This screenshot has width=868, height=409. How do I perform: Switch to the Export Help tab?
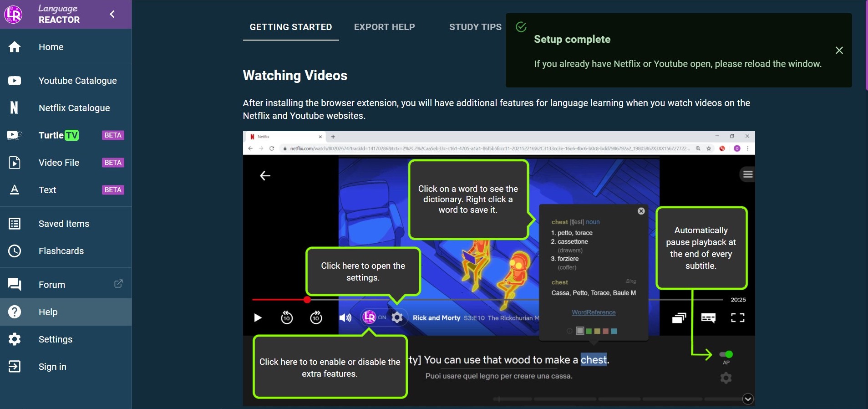click(384, 27)
